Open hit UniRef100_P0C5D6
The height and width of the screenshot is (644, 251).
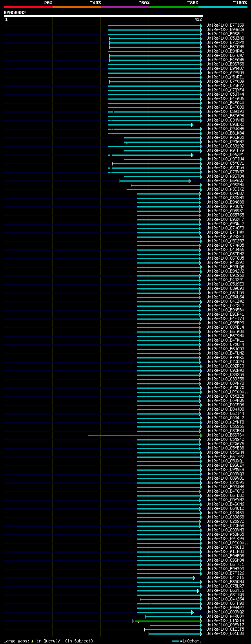(225, 405)
